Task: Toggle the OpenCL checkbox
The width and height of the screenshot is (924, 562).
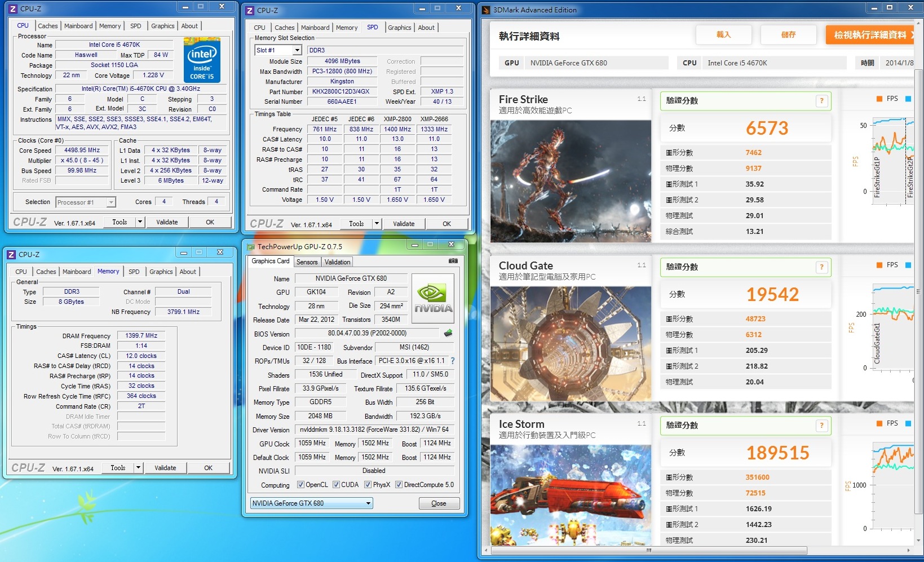Action: click(x=300, y=485)
